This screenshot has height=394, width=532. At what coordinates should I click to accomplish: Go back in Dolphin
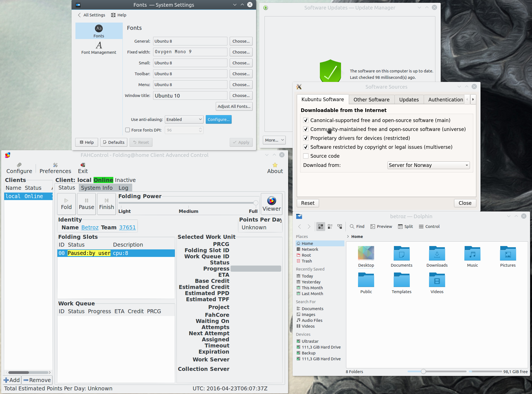click(x=300, y=227)
